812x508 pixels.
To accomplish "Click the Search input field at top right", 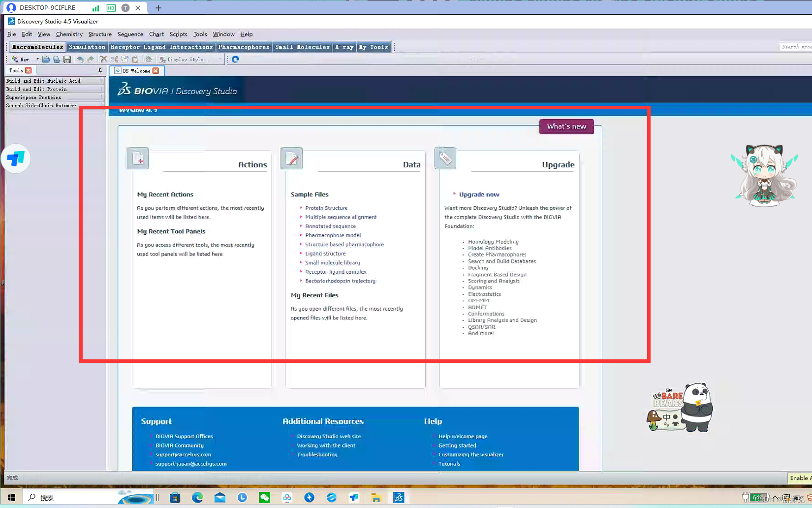I will pyautogui.click(x=795, y=47).
